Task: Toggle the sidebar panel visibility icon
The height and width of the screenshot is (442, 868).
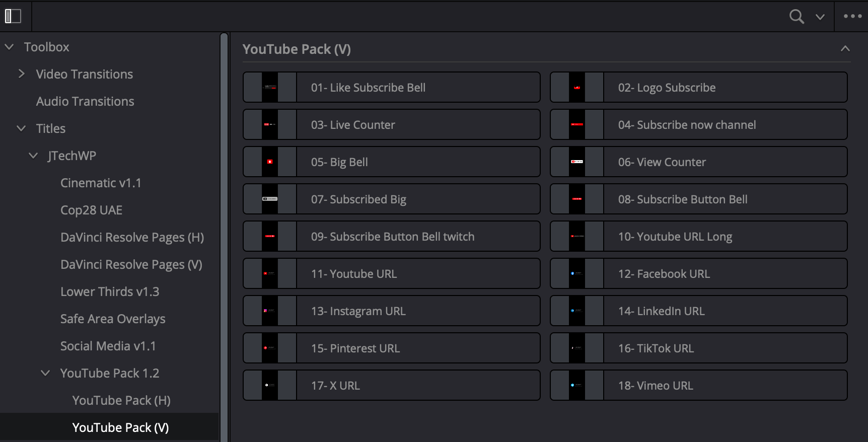Action: (x=14, y=16)
